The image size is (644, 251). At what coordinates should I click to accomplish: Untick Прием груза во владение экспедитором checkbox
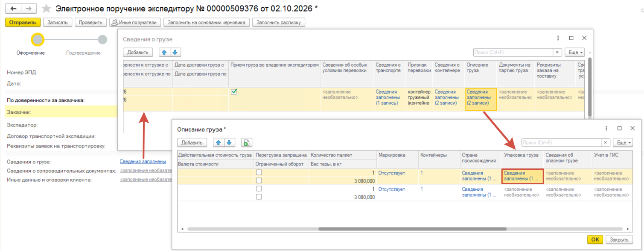click(x=234, y=92)
